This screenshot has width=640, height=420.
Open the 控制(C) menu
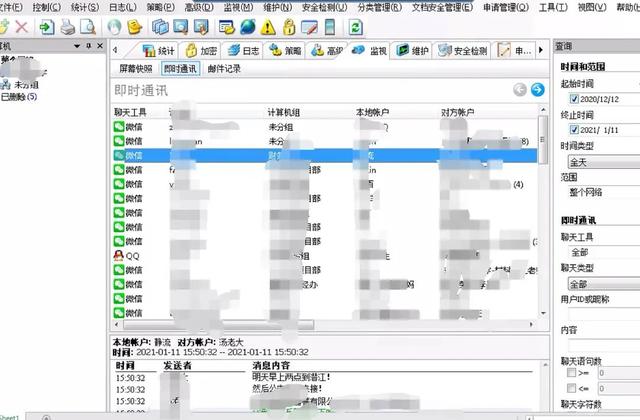47,7
